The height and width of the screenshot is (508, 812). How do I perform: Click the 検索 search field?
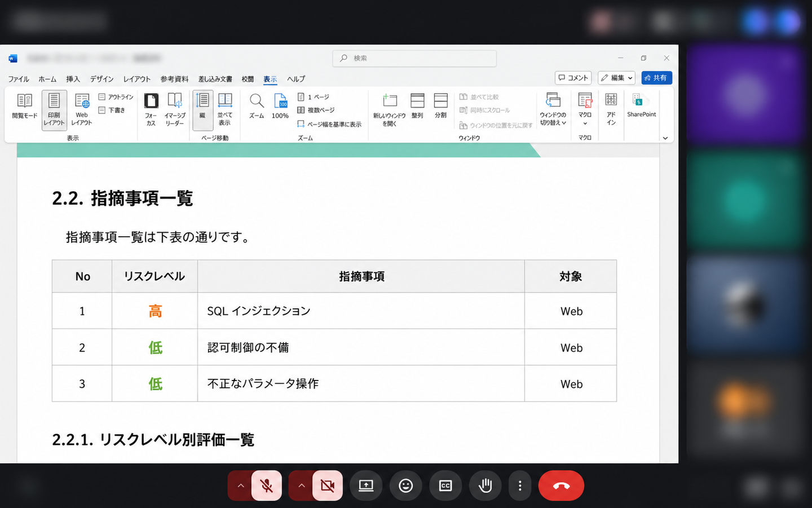(x=414, y=58)
